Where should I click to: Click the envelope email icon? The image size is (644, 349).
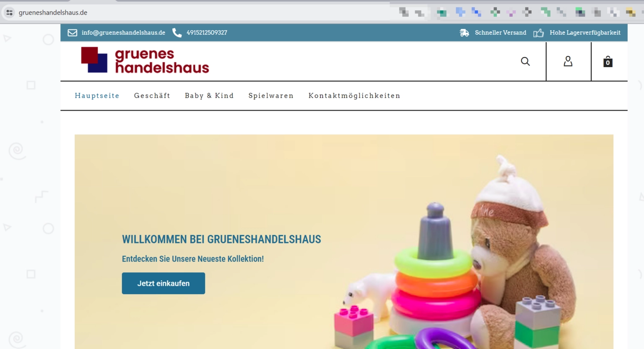(x=73, y=33)
